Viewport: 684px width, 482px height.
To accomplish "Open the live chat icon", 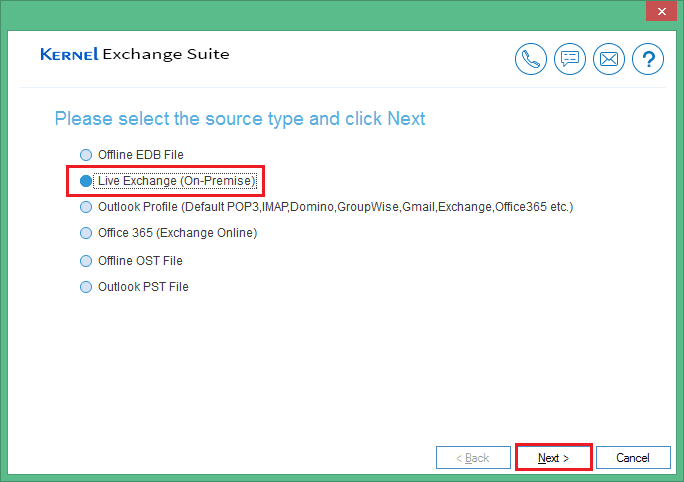I will (570, 60).
